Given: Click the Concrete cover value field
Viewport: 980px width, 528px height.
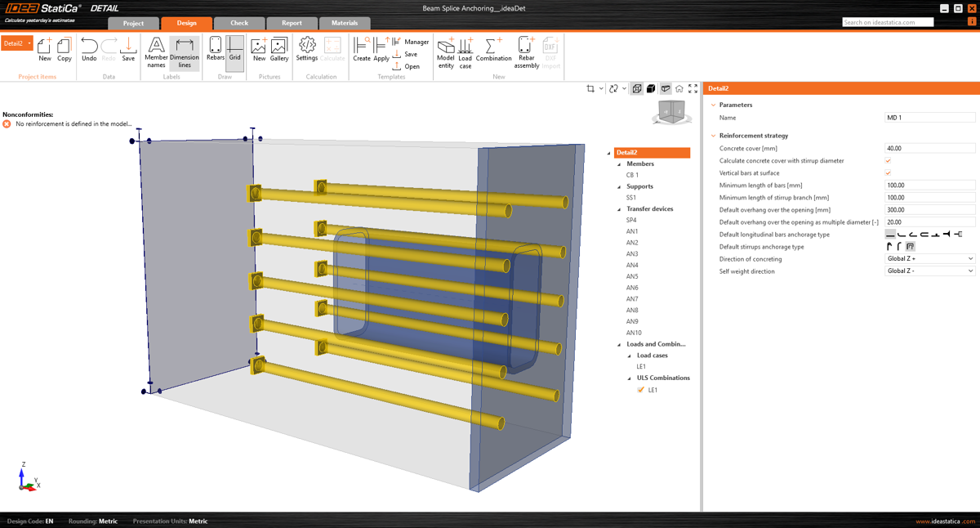Looking at the screenshot, I should click(929, 149).
